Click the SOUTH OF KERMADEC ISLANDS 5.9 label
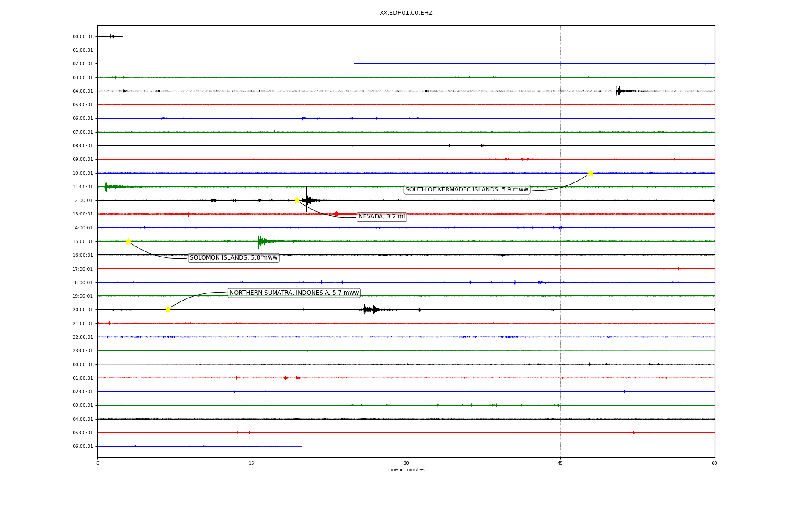812x508 pixels. [x=466, y=190]
